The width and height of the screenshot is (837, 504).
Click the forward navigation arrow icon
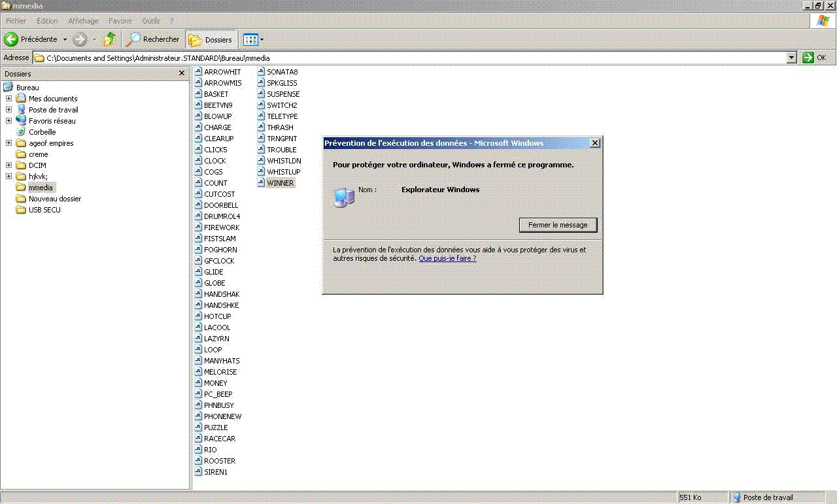80,39
